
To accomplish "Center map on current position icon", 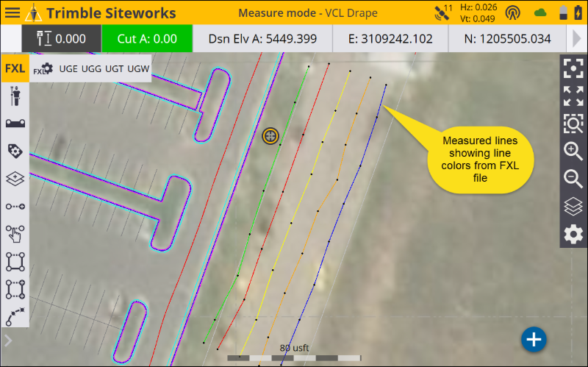I will click(573, 68).
